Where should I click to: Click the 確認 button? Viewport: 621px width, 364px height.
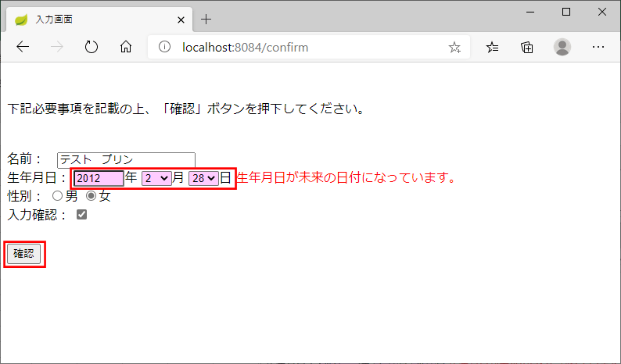(x=23, y=254)
